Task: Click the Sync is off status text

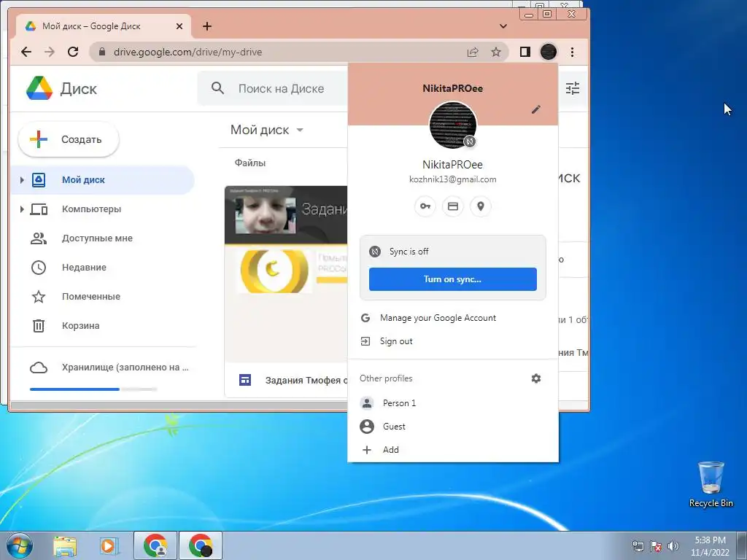Action: tap(409, 252)
